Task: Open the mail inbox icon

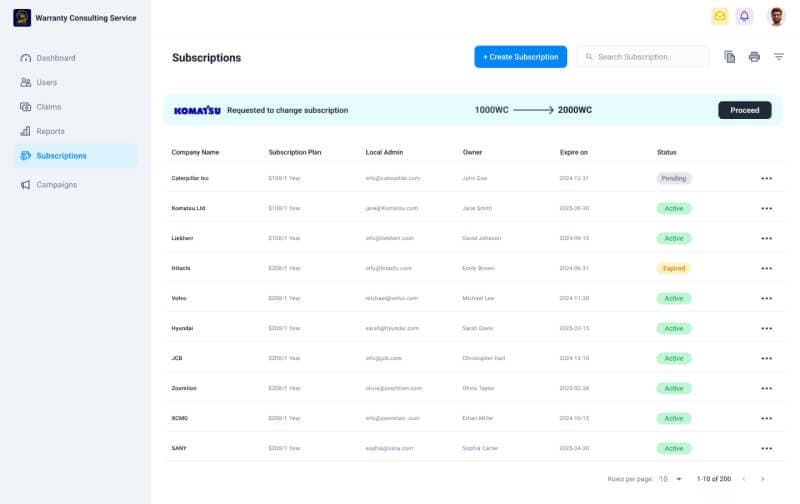Action: (x=720, y=16)
